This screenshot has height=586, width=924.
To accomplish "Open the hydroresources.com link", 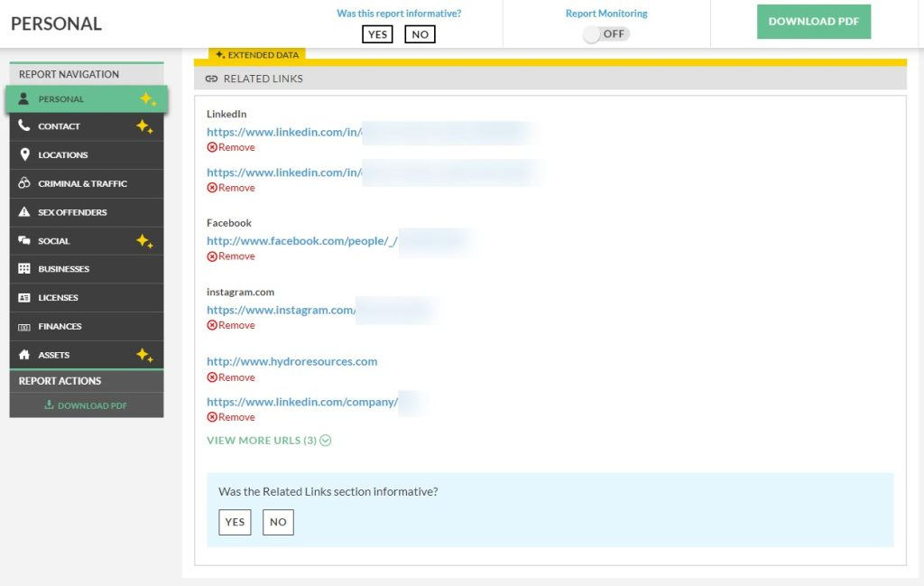I will tap(291, 360).
